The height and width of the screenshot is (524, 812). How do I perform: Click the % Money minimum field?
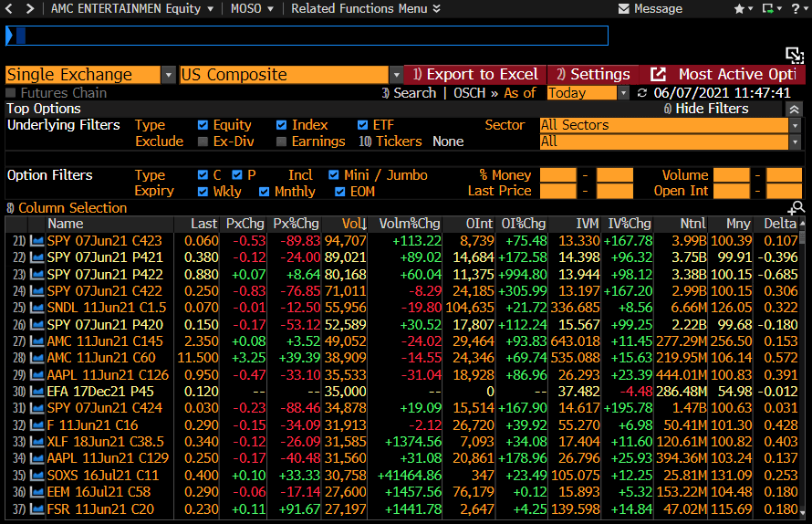pyautogui.click(x=557, y=175)
